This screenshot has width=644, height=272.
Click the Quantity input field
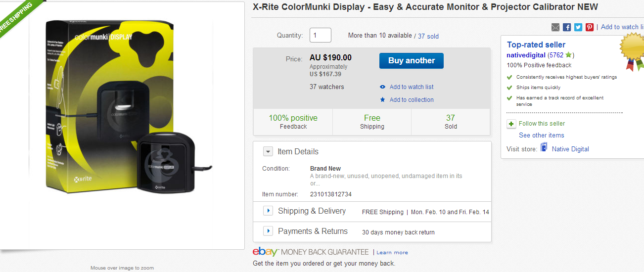click(x=320, y=35)
